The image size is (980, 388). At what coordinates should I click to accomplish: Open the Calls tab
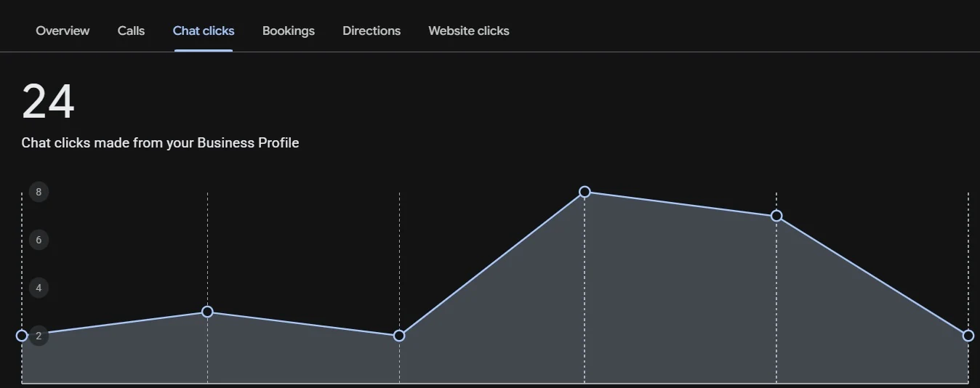pos(131,31)
